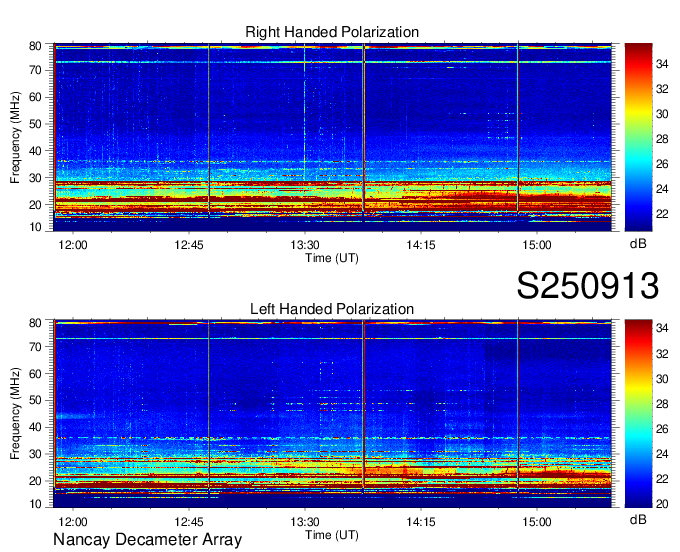The height and width of the screenshot is (552, 680).
Task: Click the 15:00 time tick on bottom plot
Action: point(537,522)
